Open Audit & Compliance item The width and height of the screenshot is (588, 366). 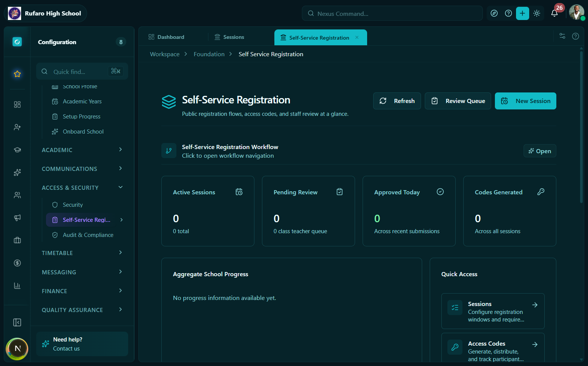coord(88,235)
